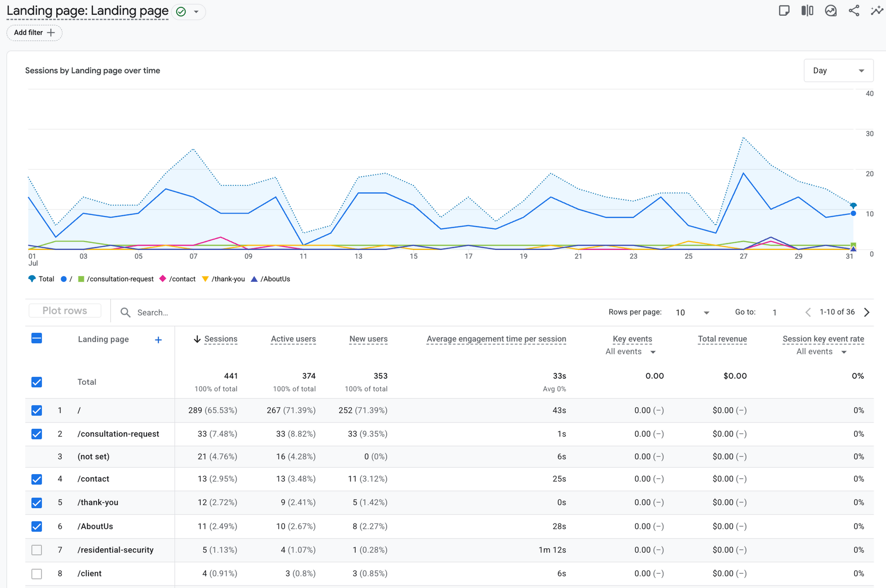The width and height of the screenshot is (886, 588).
Task: Click the edit comparisons icon
Action: (x=807, y=11)
